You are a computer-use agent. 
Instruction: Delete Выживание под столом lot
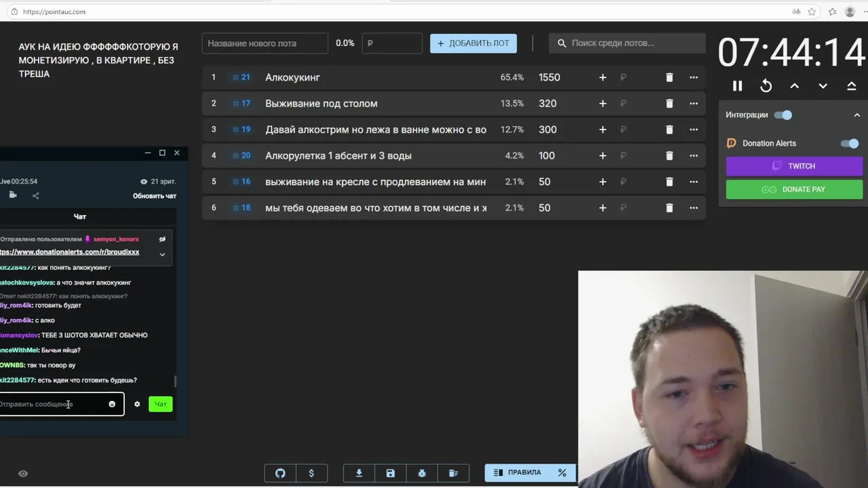click(x=669, y=104)
